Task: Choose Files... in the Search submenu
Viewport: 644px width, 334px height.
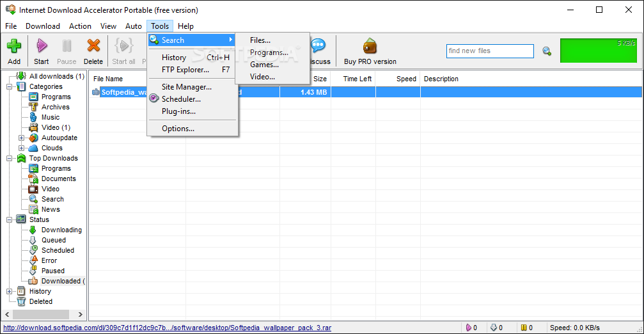Action: (x=272, y=40)
